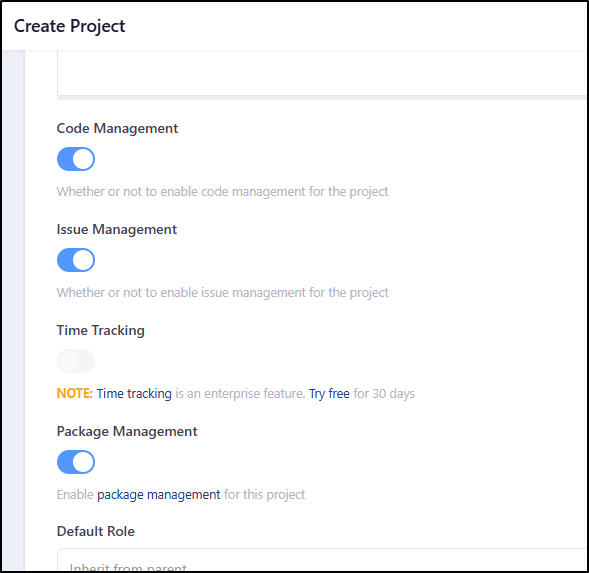589x573 pixels.
Task: Click the orange NOTE: text
Action: coord(74,393)
